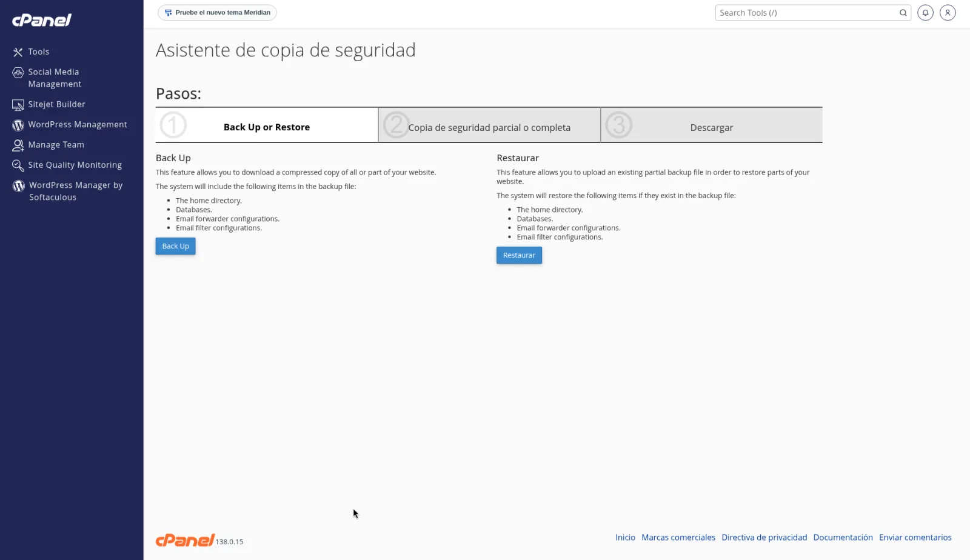Screen dimensions: 970x560
Task: Open Documentación footer link
Action: [843, 538]
